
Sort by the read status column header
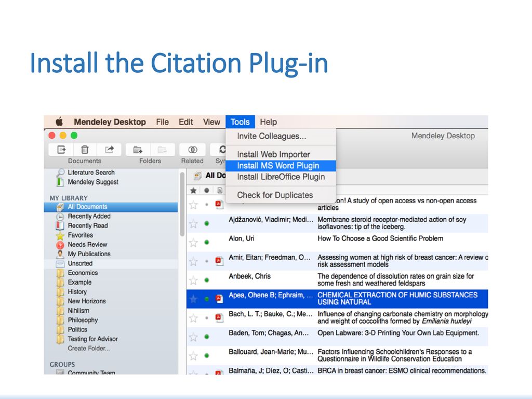pos(207,190)
